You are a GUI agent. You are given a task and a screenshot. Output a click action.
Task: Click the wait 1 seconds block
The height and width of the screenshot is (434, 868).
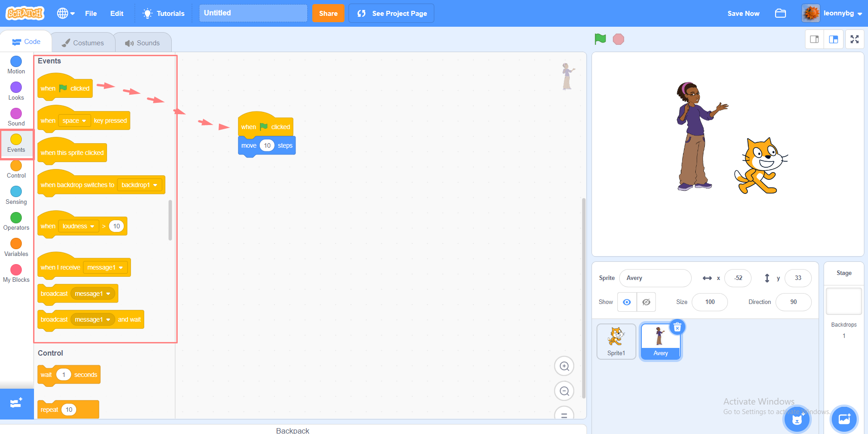click(69, 375)
